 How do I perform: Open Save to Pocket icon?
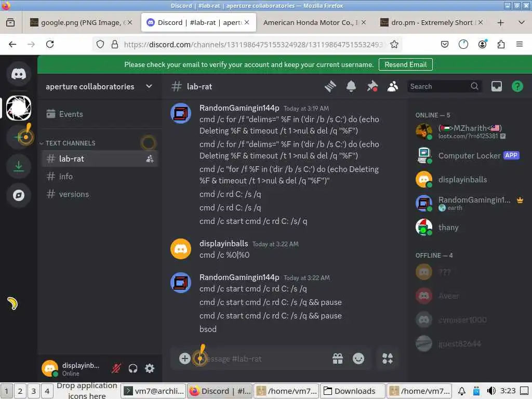click(445, 44)
